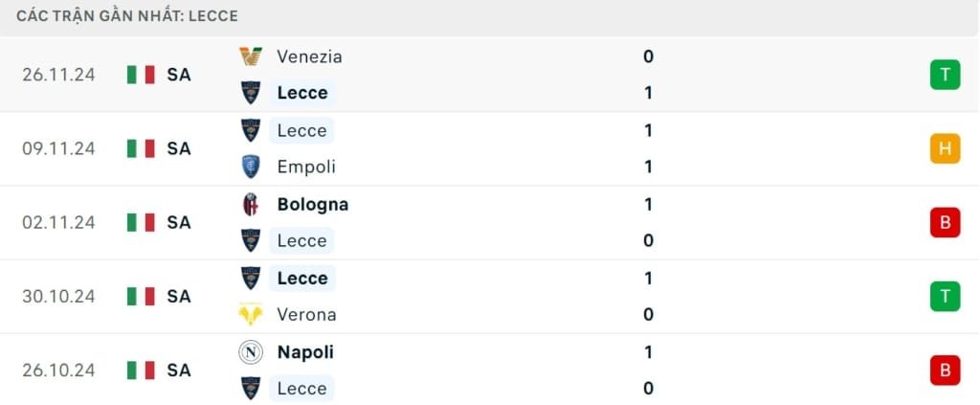
Task: Open the Verona team name link
Action: tap(306, 314)
